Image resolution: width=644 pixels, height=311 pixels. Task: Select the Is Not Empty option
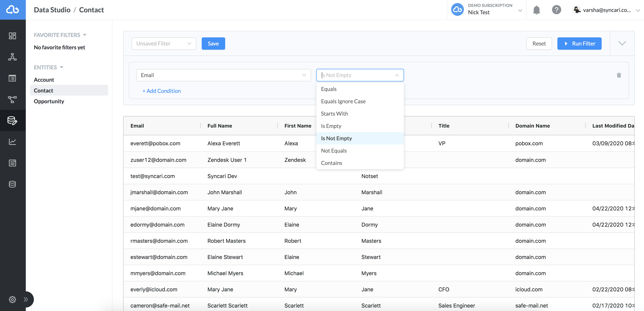click(360, 138)
